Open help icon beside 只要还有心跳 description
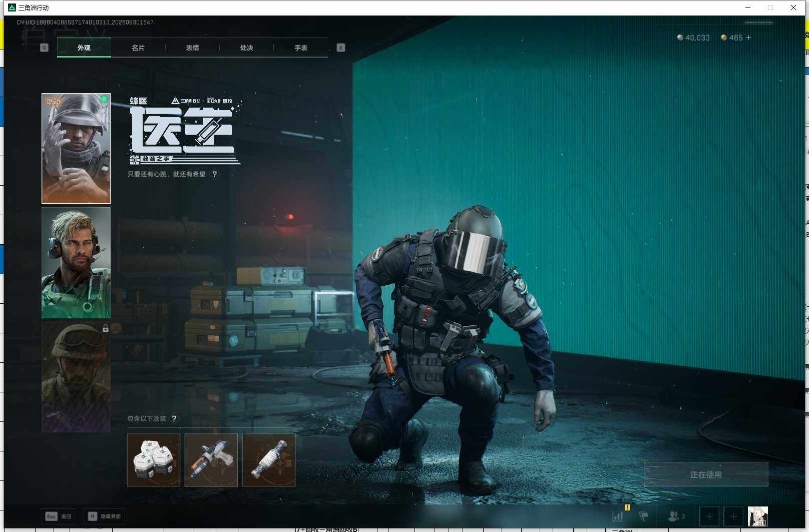 click(215, 174)
